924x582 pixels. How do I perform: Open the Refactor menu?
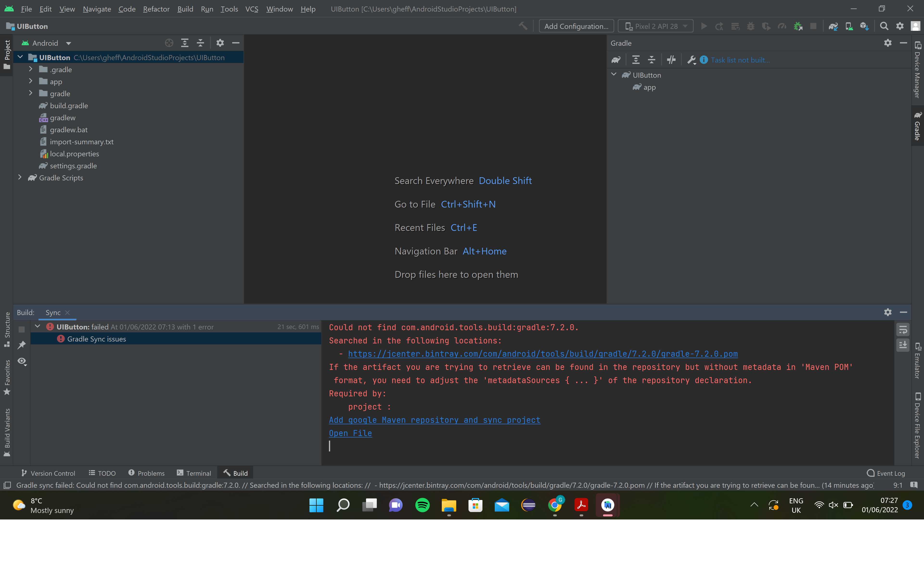pos(156,9)
